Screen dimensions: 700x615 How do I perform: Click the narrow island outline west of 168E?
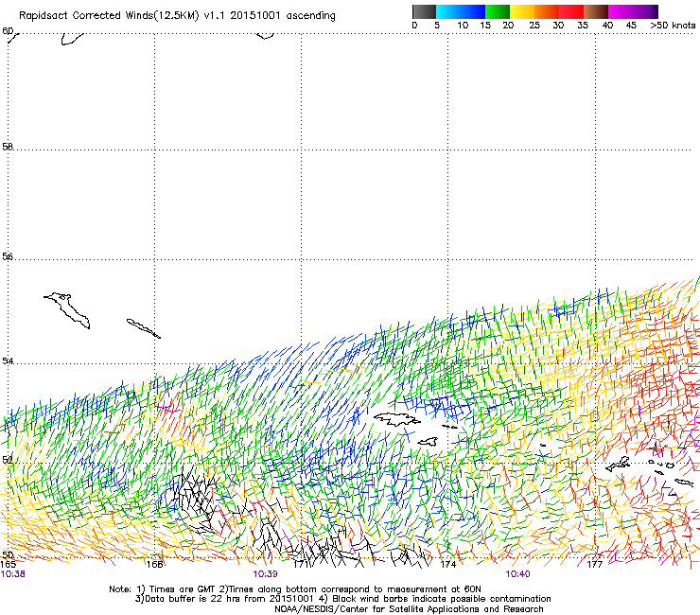click(143, 328)
